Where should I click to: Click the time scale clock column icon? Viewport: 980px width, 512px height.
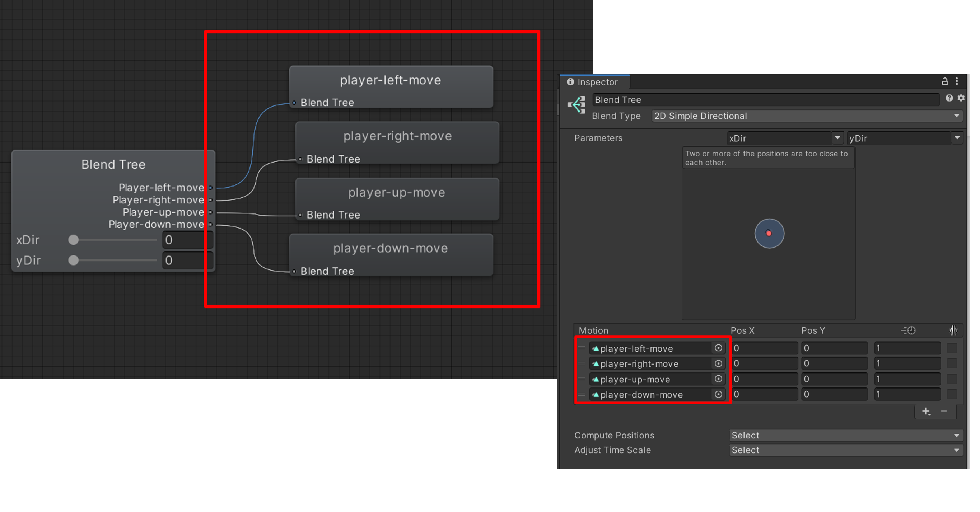(x=909, y=330)
